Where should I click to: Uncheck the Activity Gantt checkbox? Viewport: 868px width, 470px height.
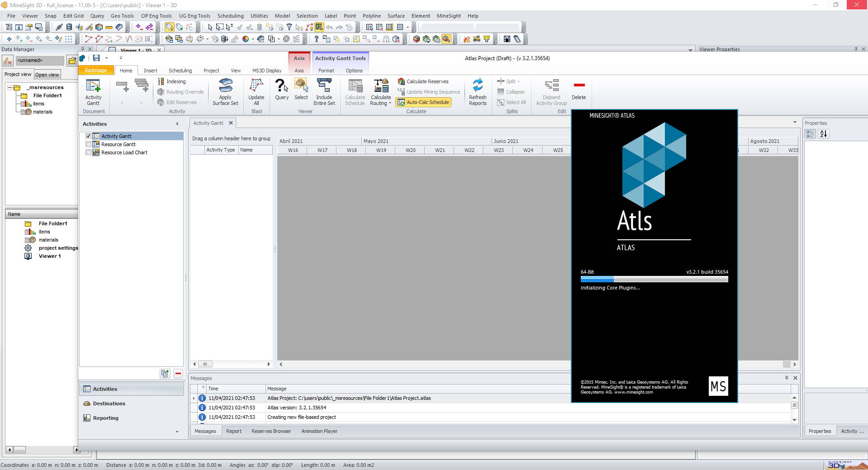pyautogui.click(x=88, y=136)
